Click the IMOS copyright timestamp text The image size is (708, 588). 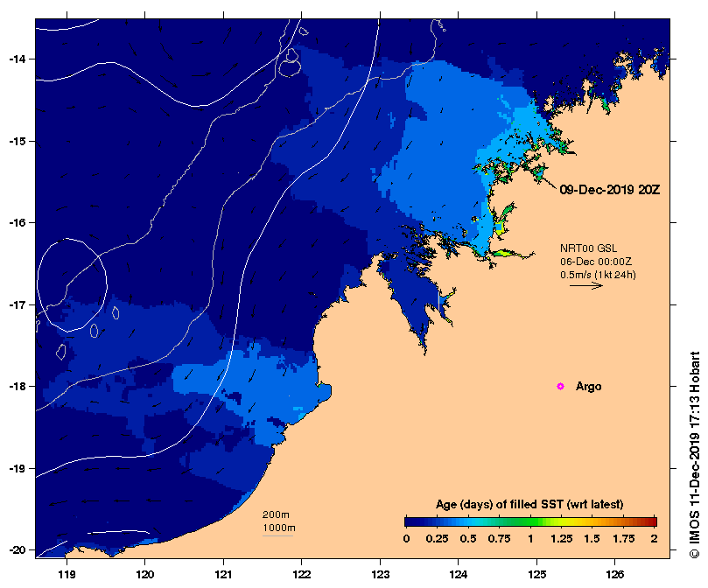tap(695, 455)
